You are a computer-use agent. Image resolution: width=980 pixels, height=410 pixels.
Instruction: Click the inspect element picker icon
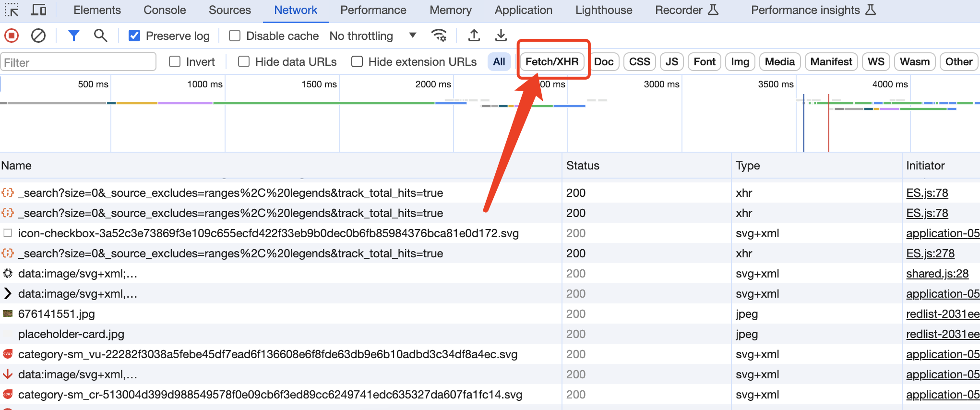[x=12, y=10]
